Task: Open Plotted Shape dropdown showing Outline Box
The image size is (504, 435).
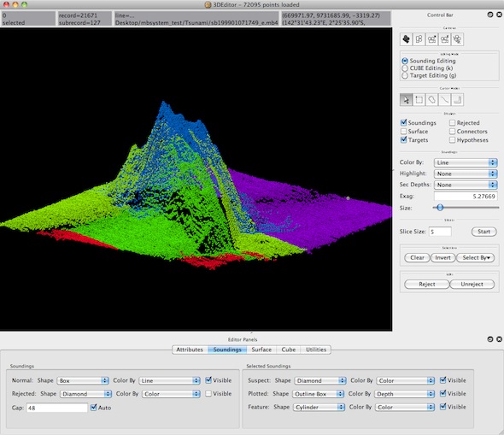Action: pyautogui.click(x=319, y=394)
